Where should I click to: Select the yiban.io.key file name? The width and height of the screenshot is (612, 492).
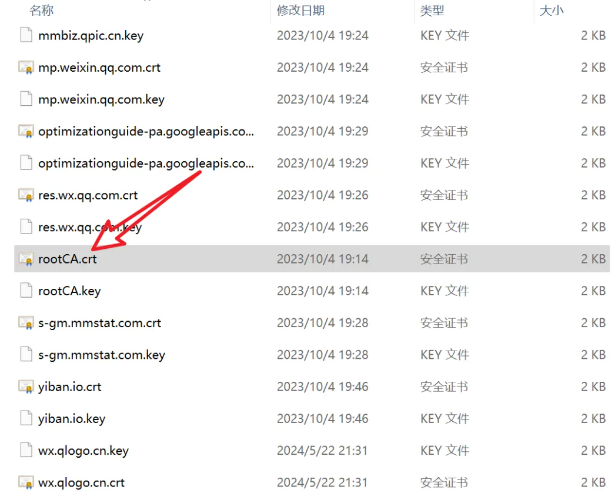tap(71, 419)
